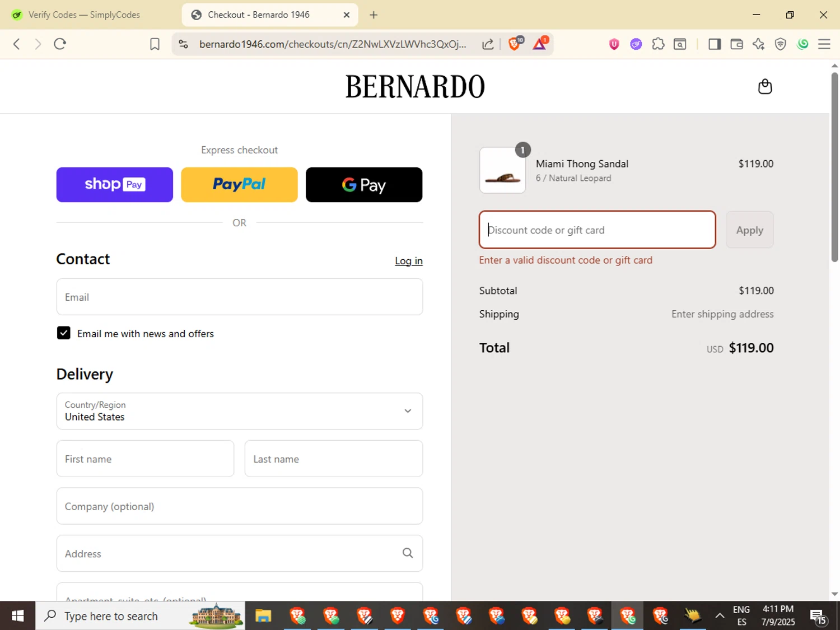Reload the checkout page
This screenshot has height=630, width=840.
[60, 44]
